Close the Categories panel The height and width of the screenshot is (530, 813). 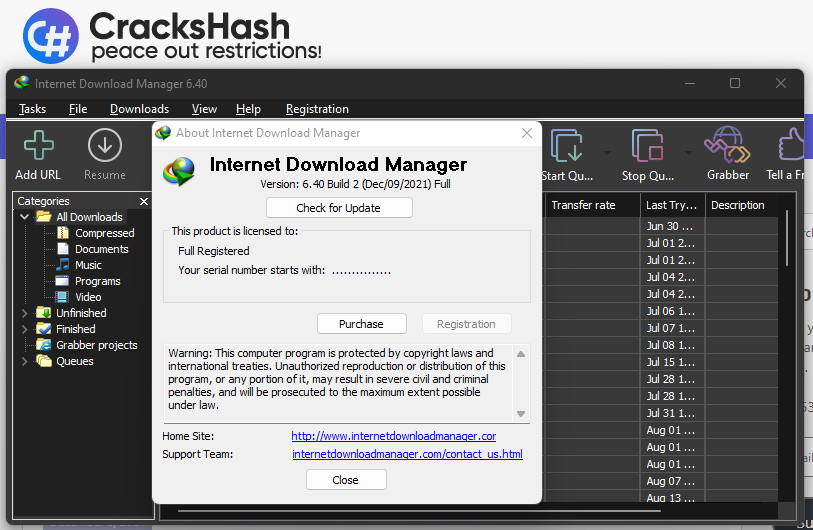click(144, 201)
